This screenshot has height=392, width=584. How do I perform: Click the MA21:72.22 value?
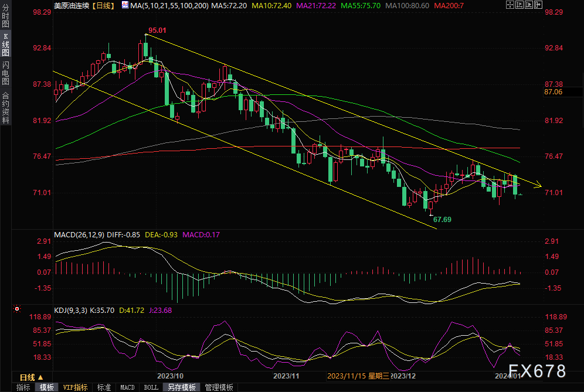[x=316, y=6]
